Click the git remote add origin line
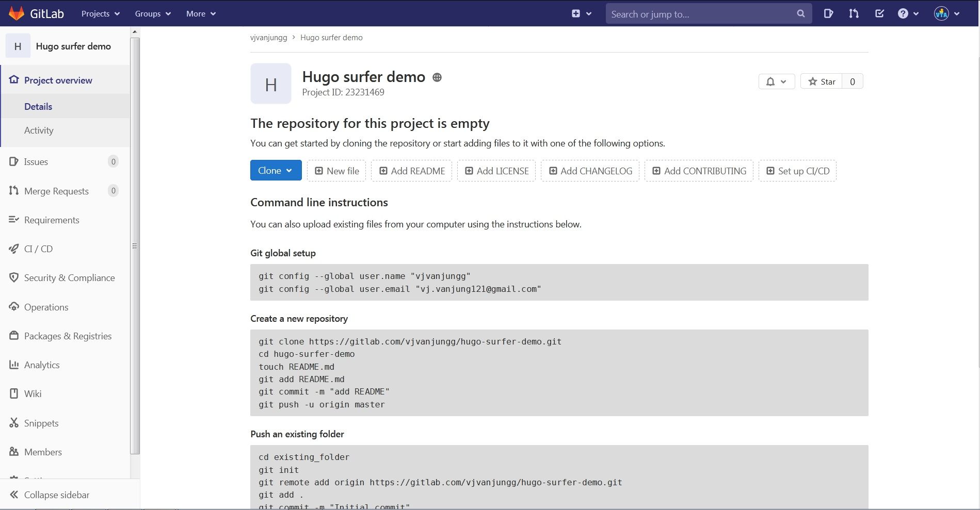 440,482
